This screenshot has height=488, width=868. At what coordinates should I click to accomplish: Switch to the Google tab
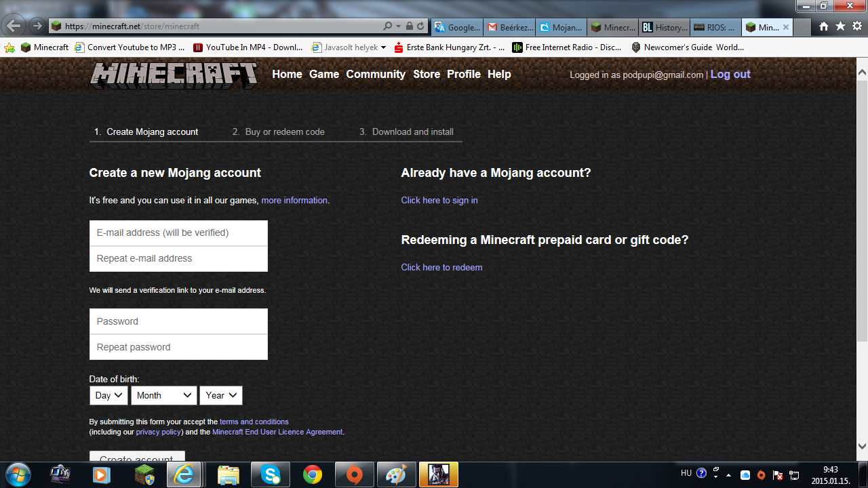(457, 28)
